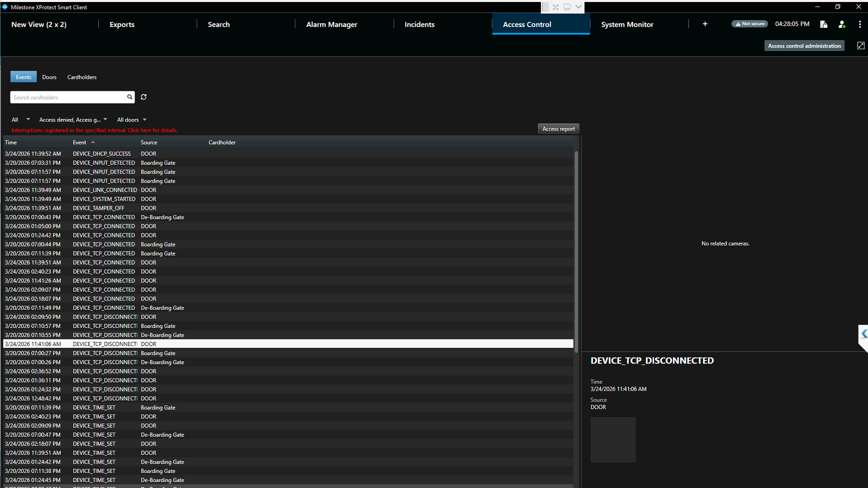This screenshot has width=868, height=488.
Task: Click the Access report button
Action: click(558, 129)
